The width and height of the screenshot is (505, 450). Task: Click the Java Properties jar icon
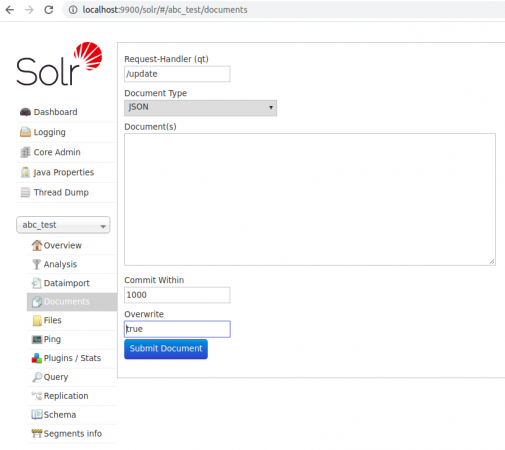(25, 172)
